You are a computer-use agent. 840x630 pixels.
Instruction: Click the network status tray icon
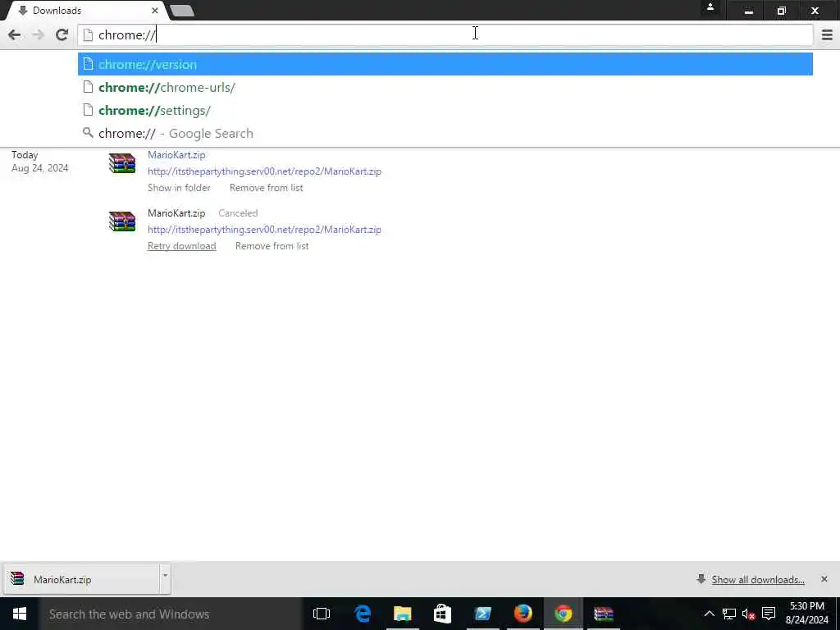coord(729,614)
